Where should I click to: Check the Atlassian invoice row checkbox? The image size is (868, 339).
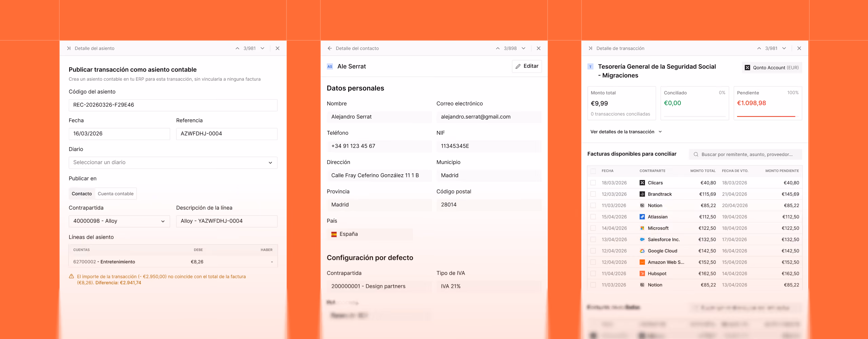click(x=593, y=217)
